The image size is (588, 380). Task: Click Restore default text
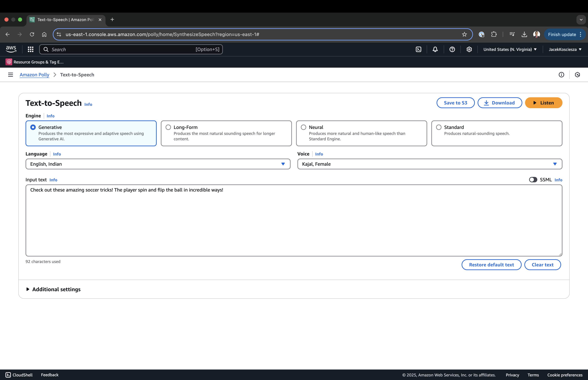491,265
